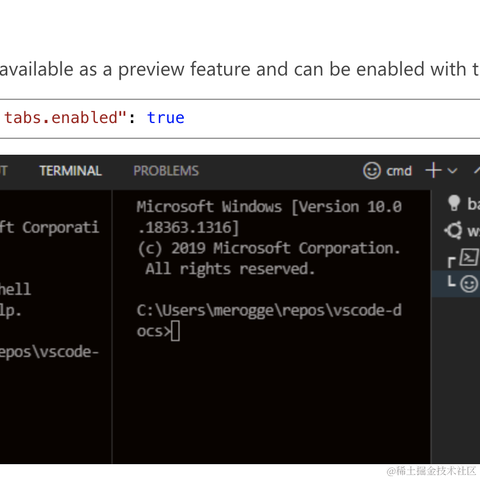Focus the cmd terminal showing Microsoft Windows version

(271, 327)
